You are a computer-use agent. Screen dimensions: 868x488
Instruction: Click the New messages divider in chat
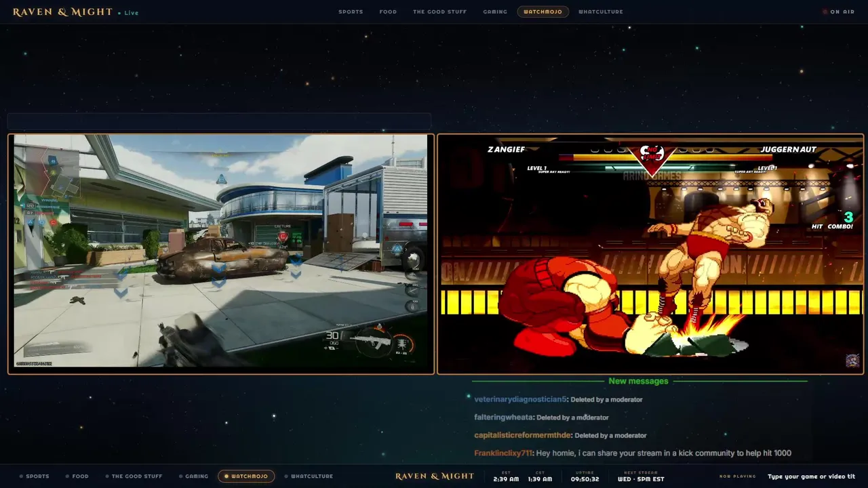click(x=639, y=381)
